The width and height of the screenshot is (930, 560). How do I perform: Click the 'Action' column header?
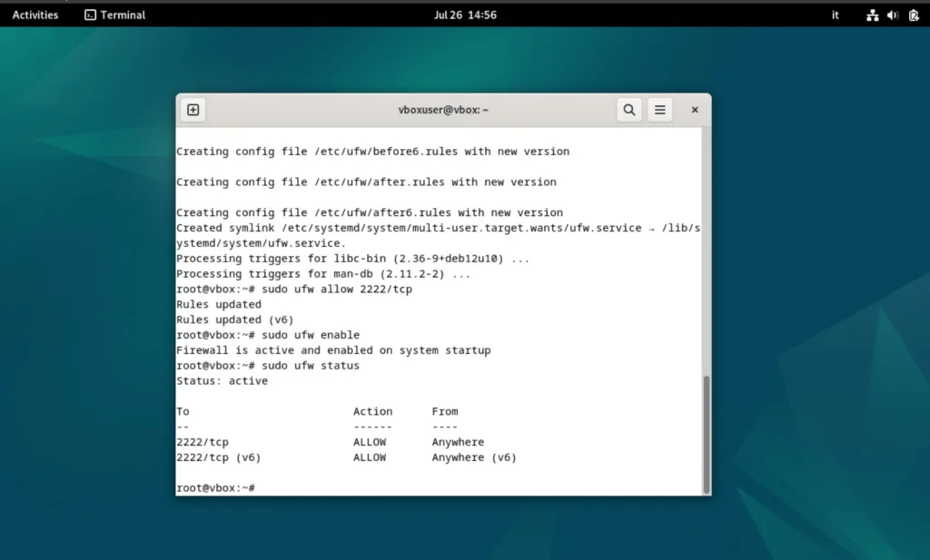372,411
